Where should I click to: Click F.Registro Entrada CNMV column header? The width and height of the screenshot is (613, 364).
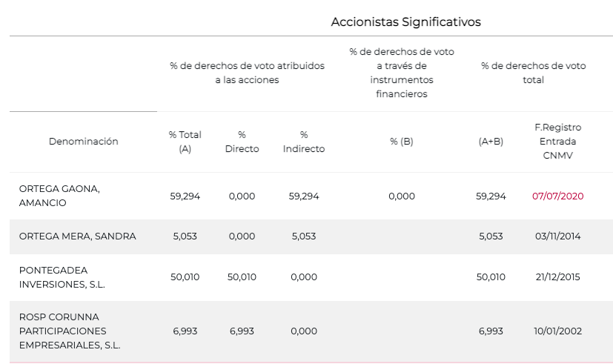[x=557, y=142]
